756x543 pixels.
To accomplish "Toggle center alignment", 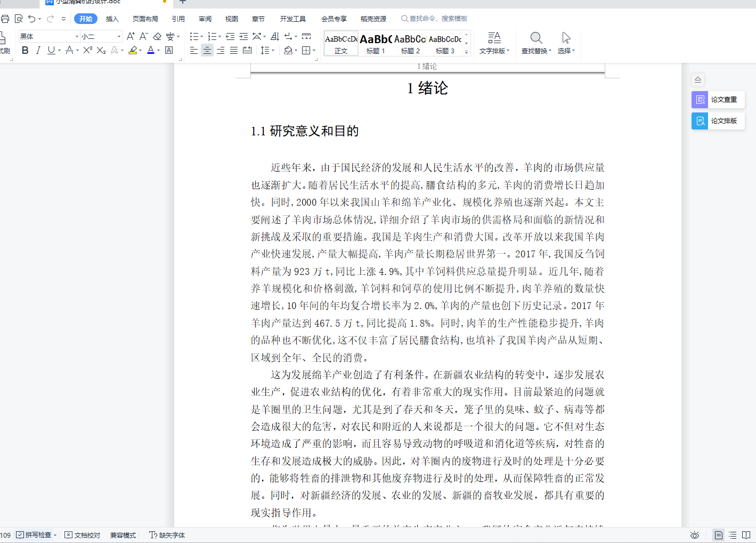I will coord(207,50).
